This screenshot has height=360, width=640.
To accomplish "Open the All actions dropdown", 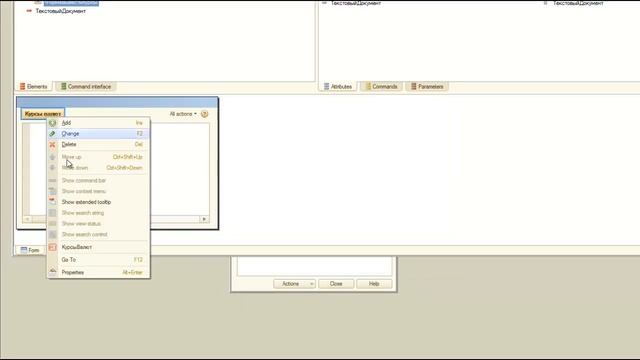I will [183, 114].
